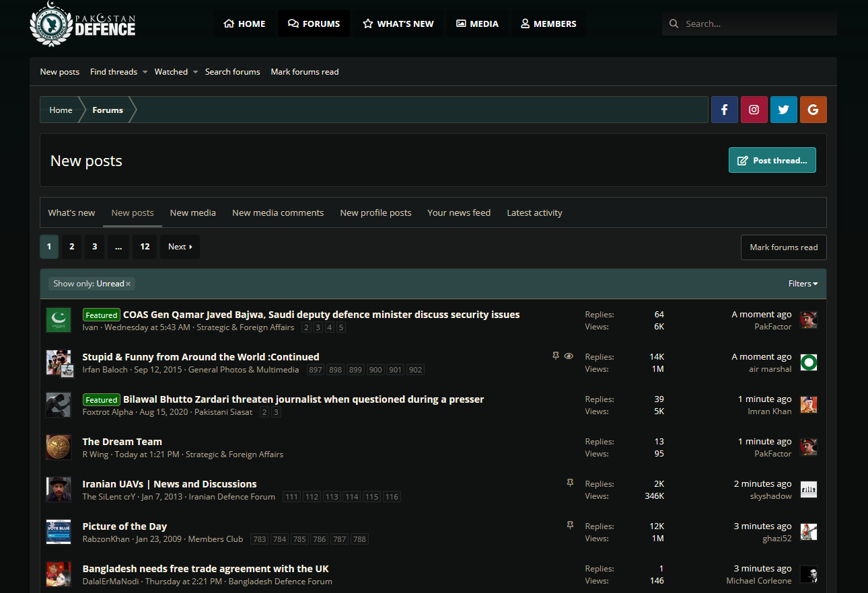
Task: Open the Twitter social icon
Action: click(x=783, y=110)
